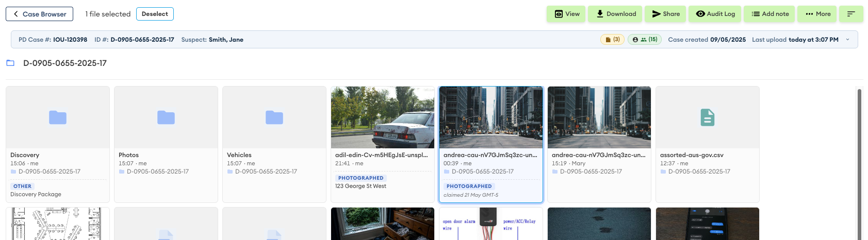Image resolution: width=868 pixels, height=240 pixels.
Task: Click the '15:19 · Mary' upload info
Action: click(568, 163)
